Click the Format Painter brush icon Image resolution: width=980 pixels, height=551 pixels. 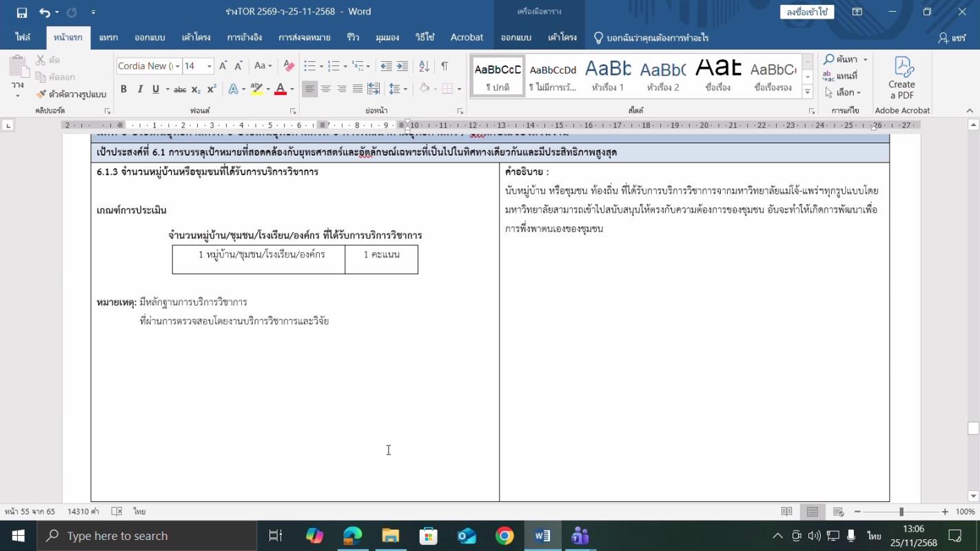coord(41,94)
